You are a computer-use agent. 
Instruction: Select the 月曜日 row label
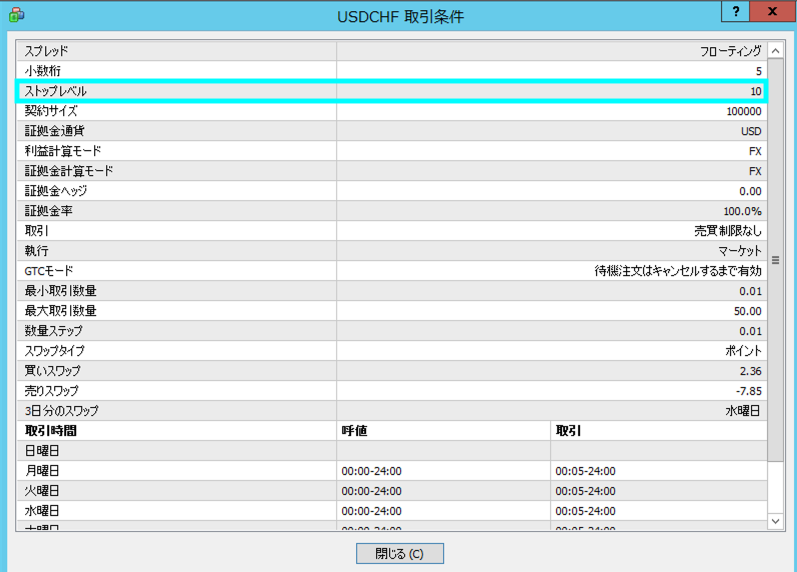pos(43,471)
